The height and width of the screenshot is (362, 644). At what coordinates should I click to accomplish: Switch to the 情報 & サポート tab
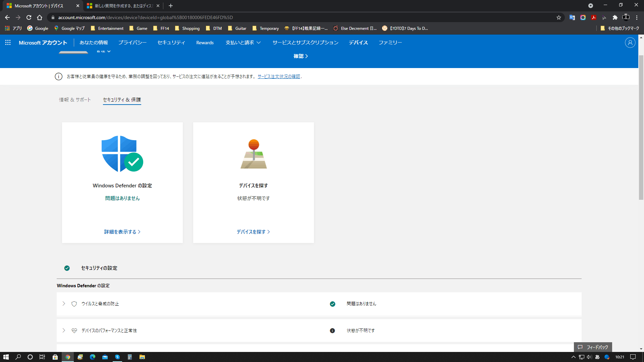pyautogui.click(x=75, y=100)
